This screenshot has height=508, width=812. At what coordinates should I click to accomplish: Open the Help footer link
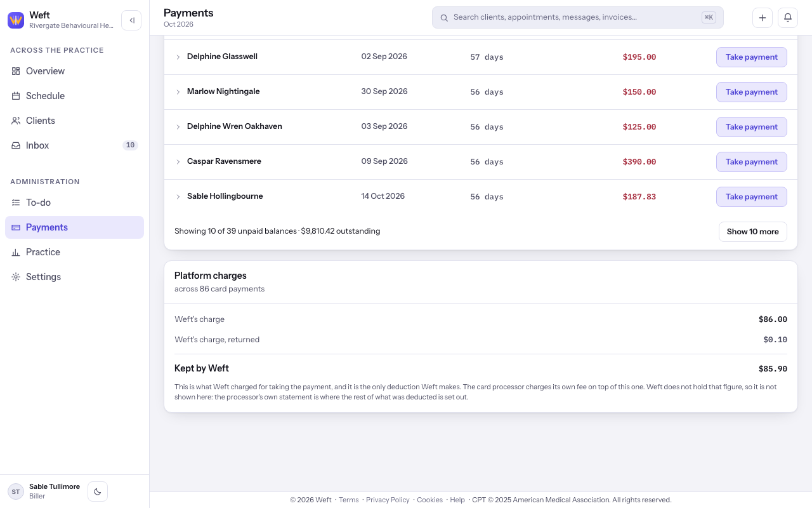click(x=457, y=500)
